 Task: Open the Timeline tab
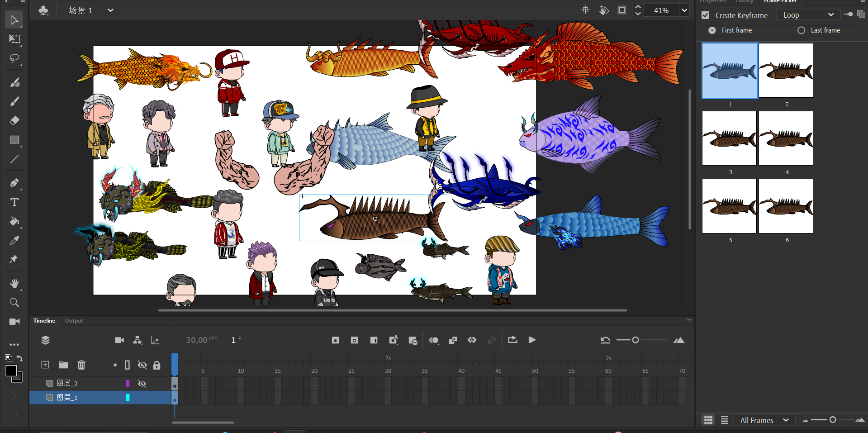tap(44, 321)
